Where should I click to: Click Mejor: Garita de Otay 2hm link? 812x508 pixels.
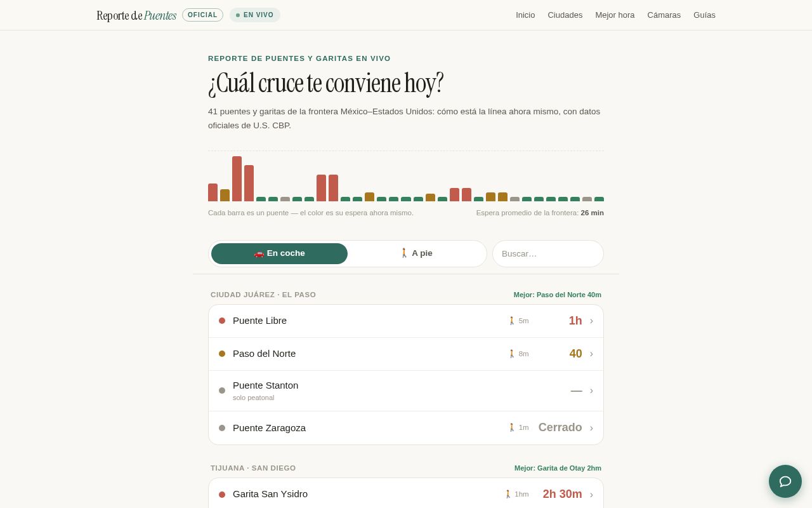pos(558,468)
